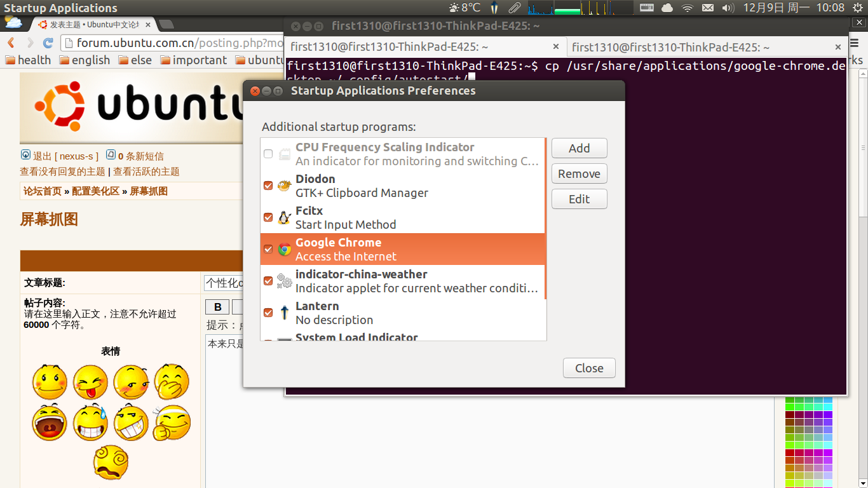Go to 论坛首页 in the breadcrumb

(x=43, y=191)
